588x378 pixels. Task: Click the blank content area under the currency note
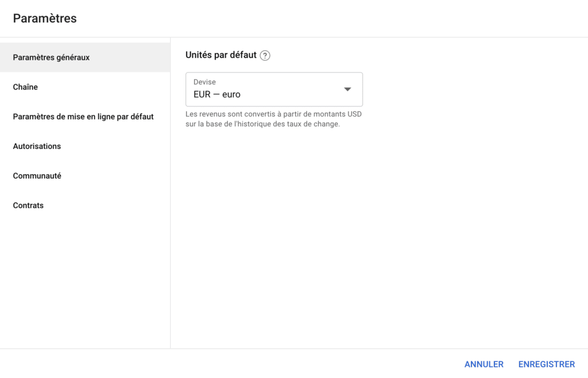pyautogui.click(x=379, y=230)
